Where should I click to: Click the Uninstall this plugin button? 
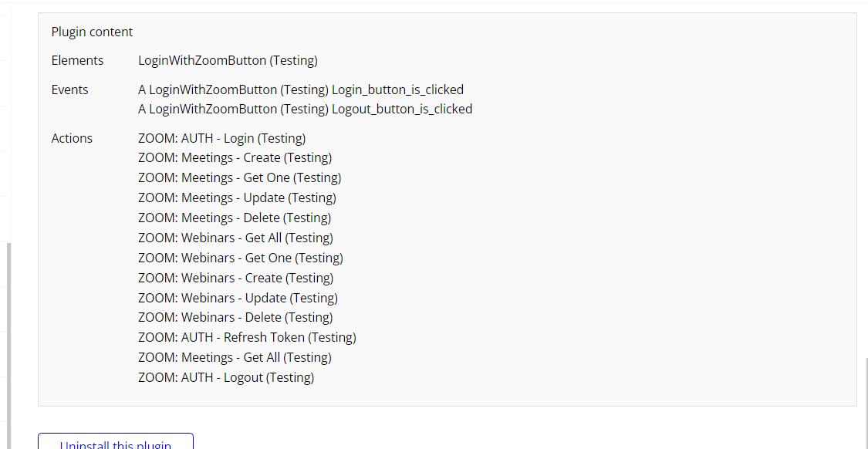[116, 444]
